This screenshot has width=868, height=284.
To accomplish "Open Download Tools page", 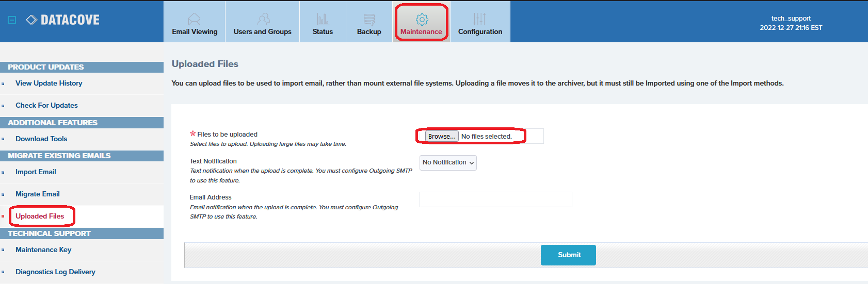I will click(x=41, y=139).
